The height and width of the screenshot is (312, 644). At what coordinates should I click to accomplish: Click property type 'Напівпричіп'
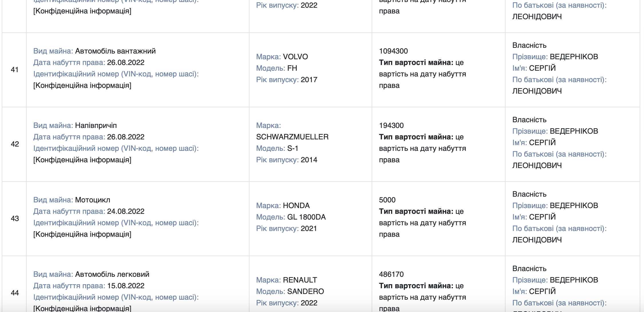[x=96, y=125]
